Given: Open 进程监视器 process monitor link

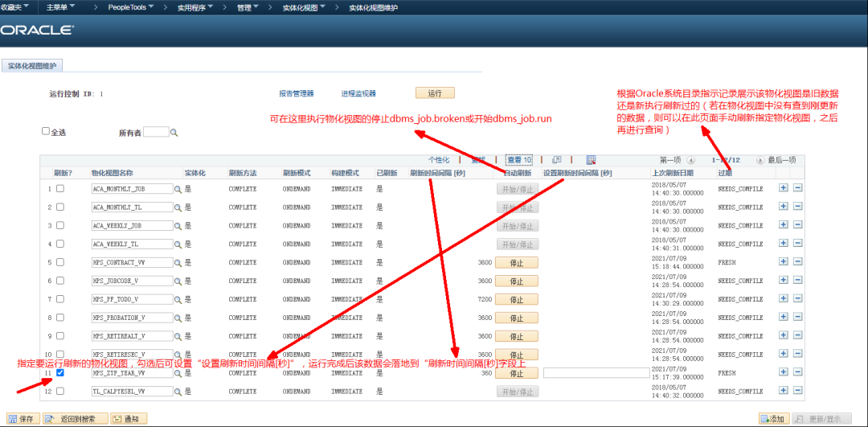Looking at the screenshot, I should tap(358, 93).
